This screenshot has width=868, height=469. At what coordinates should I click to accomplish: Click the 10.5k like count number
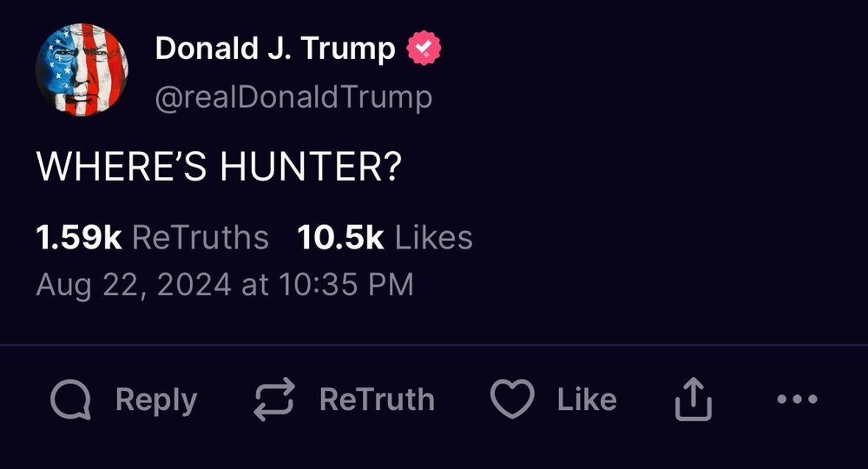(340, 237)
